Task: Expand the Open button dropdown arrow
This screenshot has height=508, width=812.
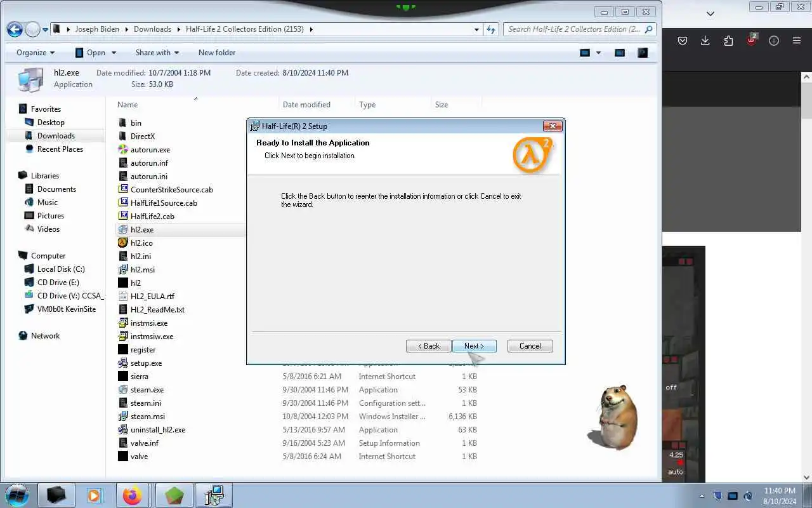Action: pos(114,53)
